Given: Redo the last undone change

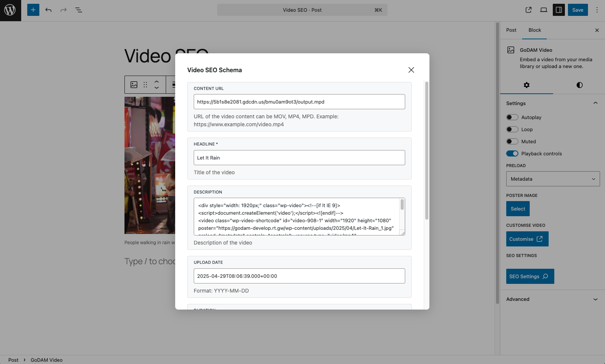Looking at the screenshot, I should coord(64,10).
